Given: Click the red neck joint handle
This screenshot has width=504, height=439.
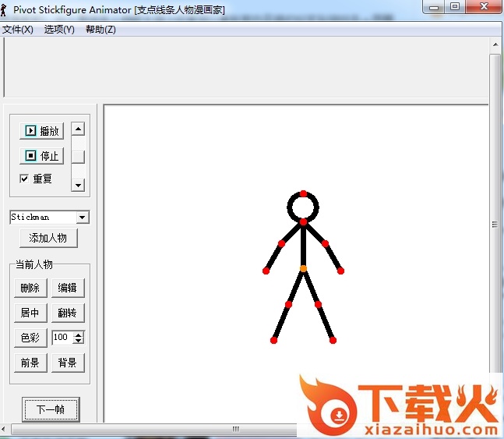Looking at the screenshot, I should click(303, 221).
